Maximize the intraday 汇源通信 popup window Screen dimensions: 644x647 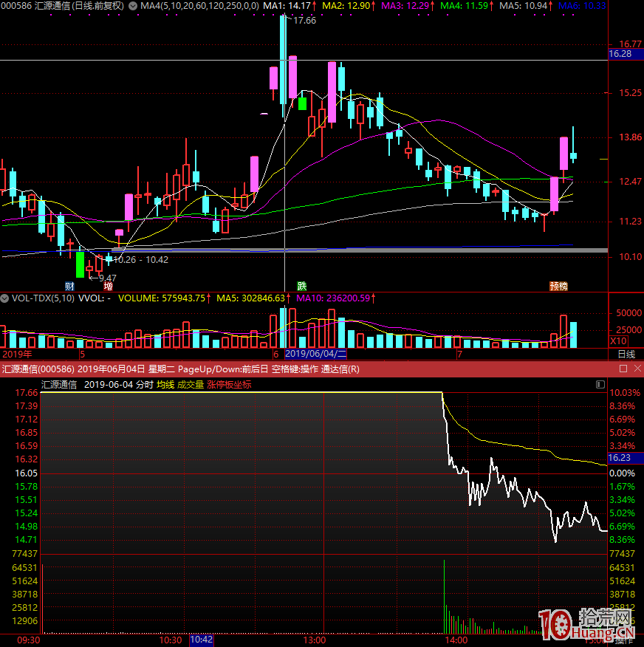[x=623, y=369]
